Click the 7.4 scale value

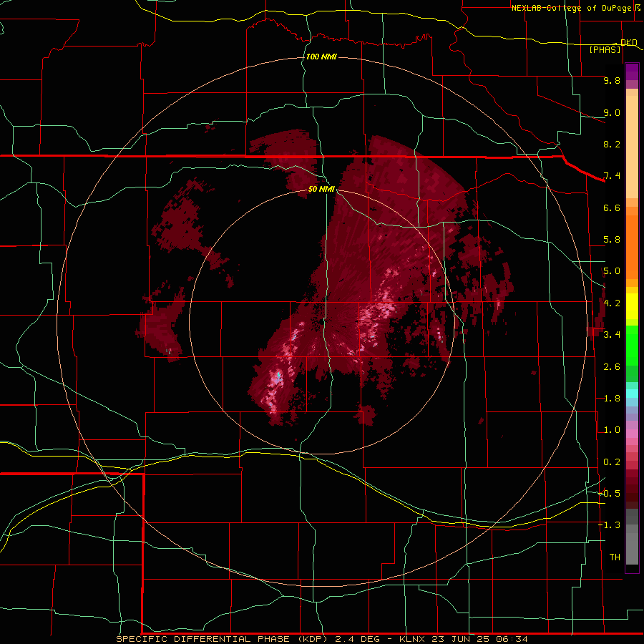[x=612, y=176]
